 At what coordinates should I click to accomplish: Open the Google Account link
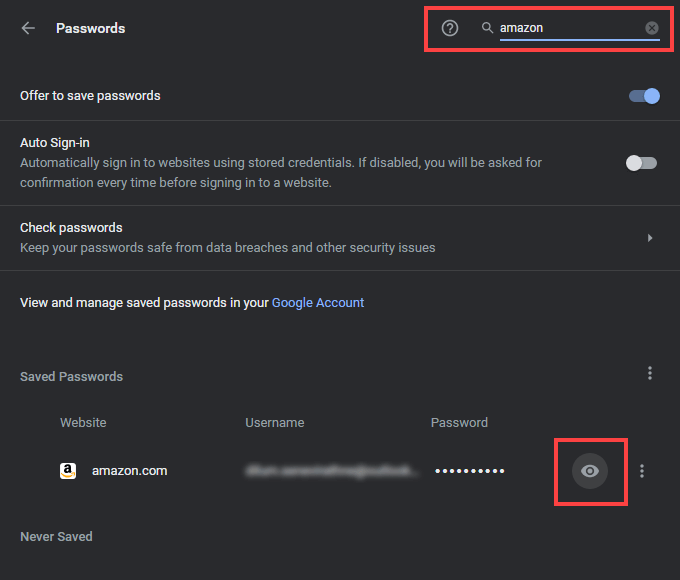(318, 302)
